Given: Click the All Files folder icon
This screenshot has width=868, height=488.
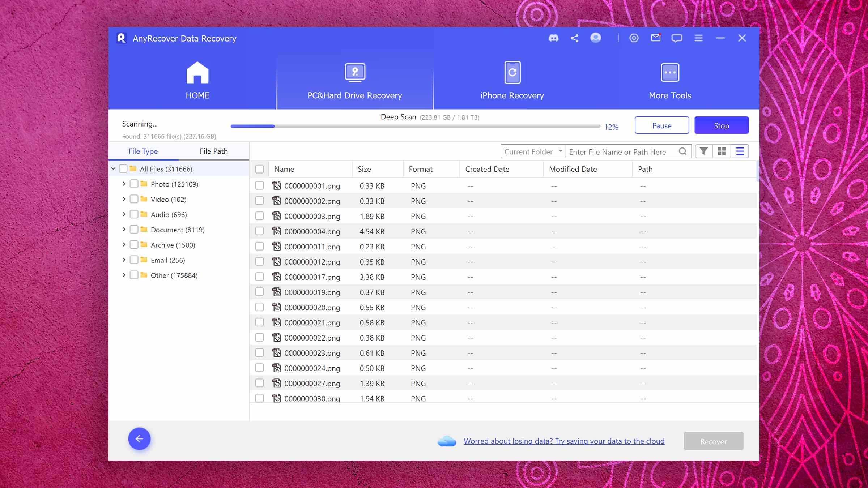Looking at the screenshot, I should (133, 168).
